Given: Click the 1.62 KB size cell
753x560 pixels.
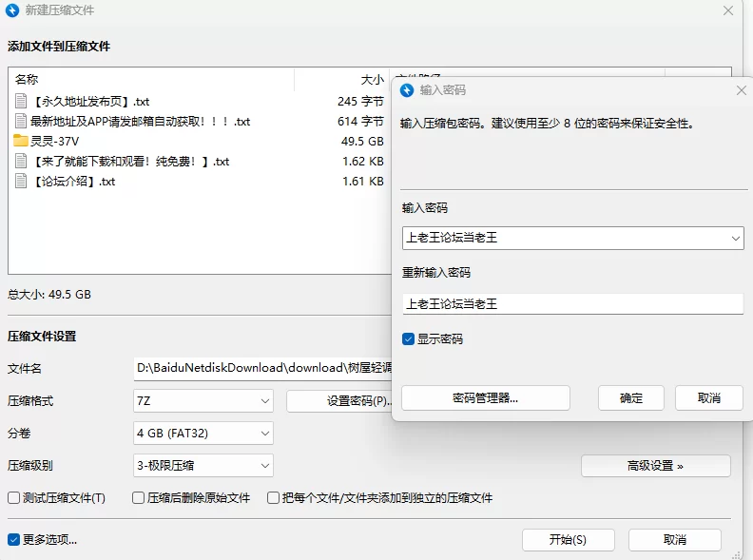Looking at the screenshot, I should coord(362,162).
